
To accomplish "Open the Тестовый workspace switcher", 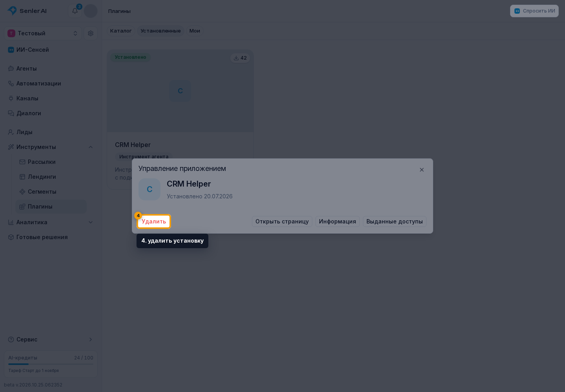I will tap(43, 33).
